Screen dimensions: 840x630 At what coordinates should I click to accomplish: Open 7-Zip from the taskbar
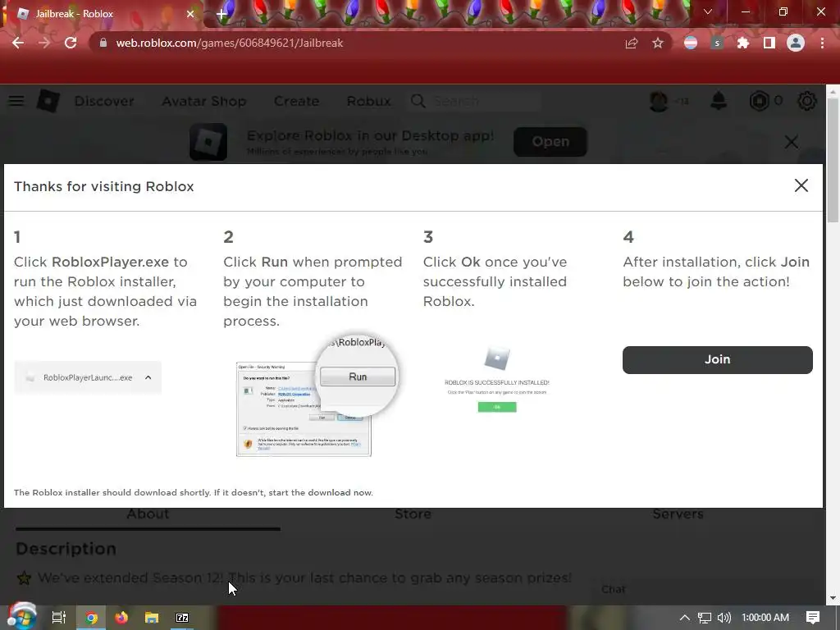(x=182, y=618)
